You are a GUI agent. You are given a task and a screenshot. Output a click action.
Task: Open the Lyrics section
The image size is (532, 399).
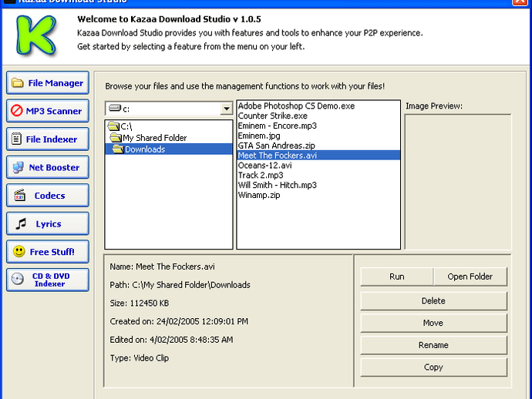[48, 223]
